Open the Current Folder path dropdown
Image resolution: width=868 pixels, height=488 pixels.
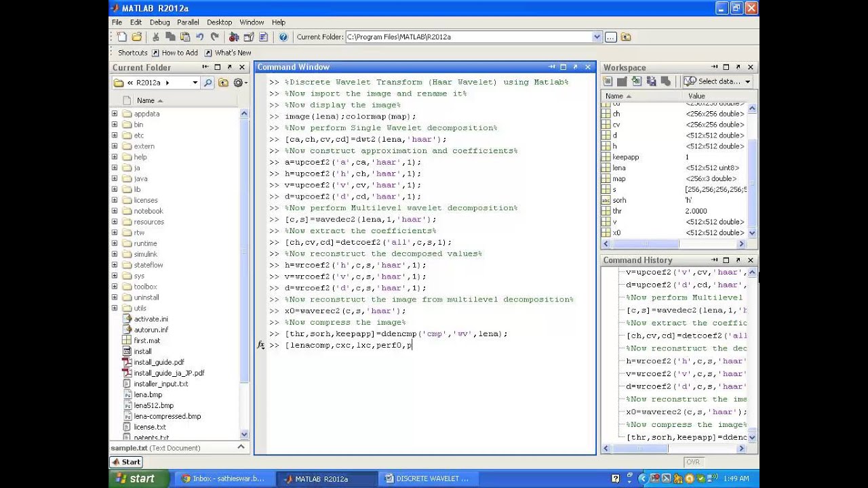pos(597,37)
